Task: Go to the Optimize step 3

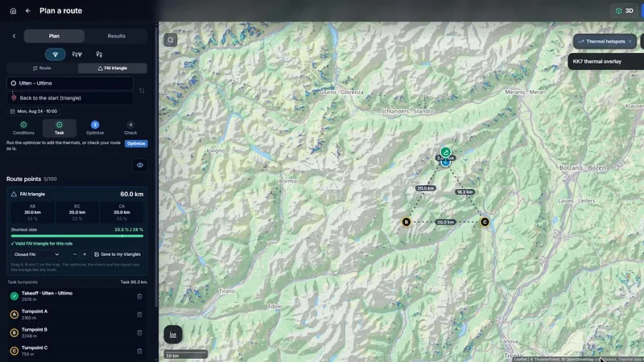Action: [x=95, y=128]
